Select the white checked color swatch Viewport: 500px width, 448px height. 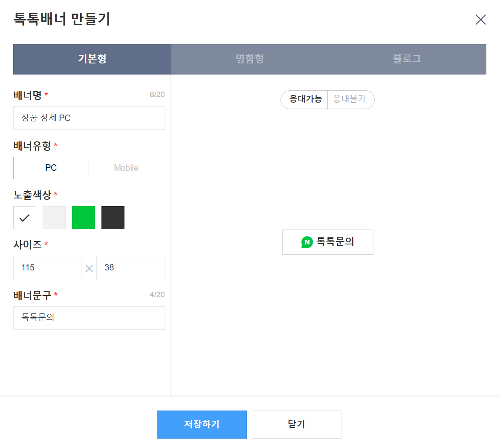(x=25, y=218)
